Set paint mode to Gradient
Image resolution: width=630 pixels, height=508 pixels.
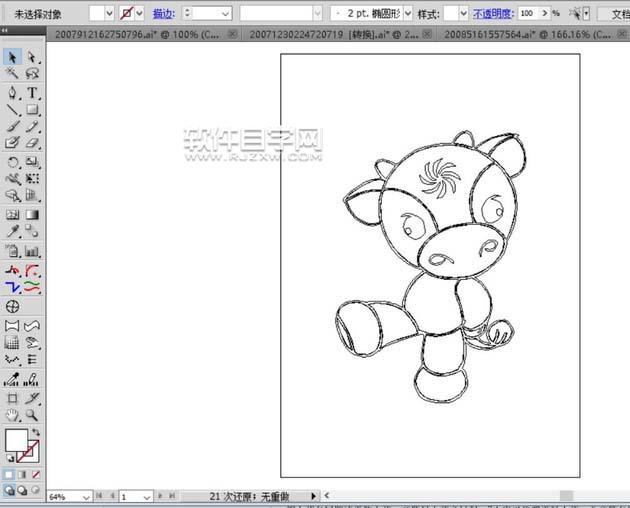22,475
